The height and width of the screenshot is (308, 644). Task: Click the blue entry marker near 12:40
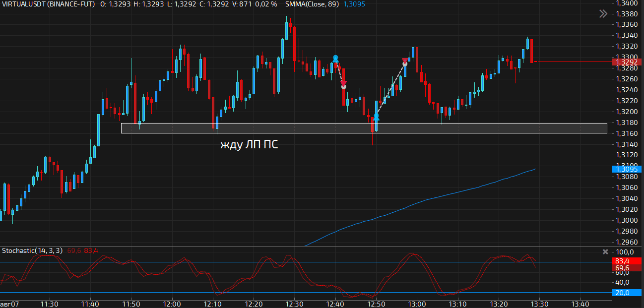[x=336, y=58]
